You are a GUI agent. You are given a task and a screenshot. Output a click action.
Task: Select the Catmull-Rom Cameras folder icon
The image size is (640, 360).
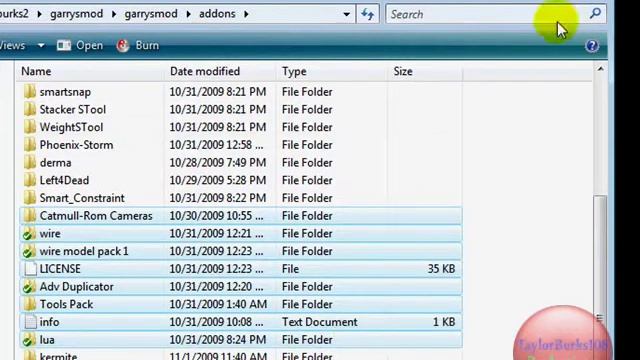coord(29,216)
